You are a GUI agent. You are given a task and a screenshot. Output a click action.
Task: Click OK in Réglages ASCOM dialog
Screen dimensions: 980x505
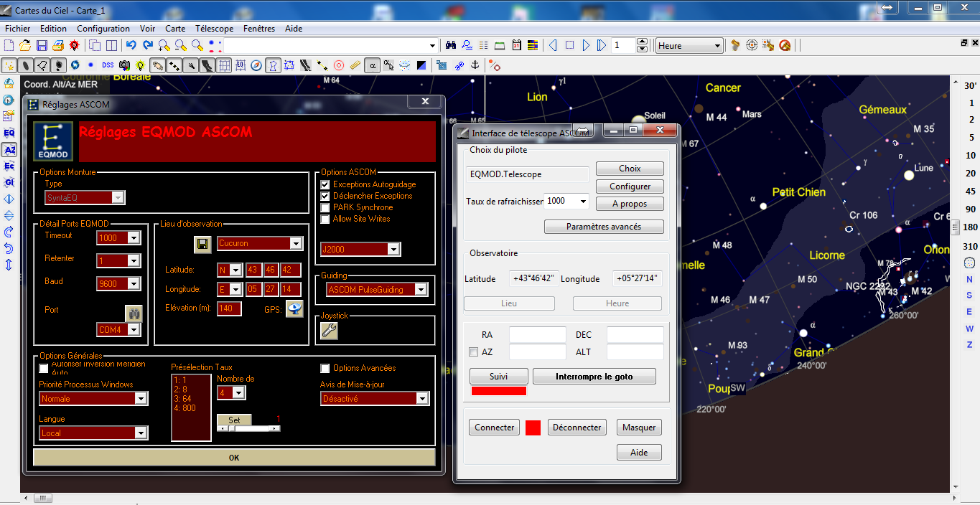click(234, 458)
